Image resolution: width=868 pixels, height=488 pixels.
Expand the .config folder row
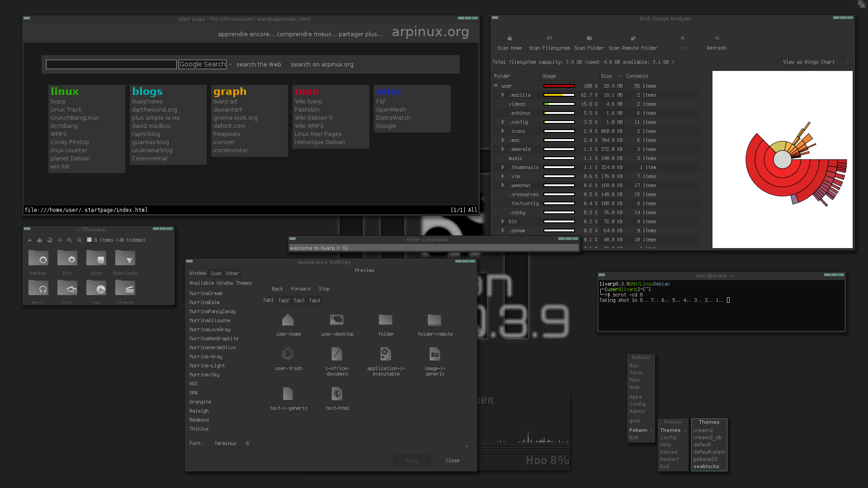coord(503,122)
